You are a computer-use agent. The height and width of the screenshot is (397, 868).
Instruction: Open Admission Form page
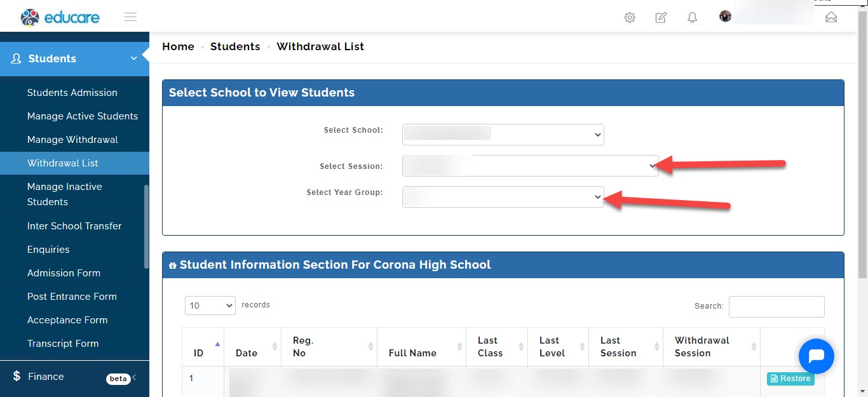coord(64,273)
